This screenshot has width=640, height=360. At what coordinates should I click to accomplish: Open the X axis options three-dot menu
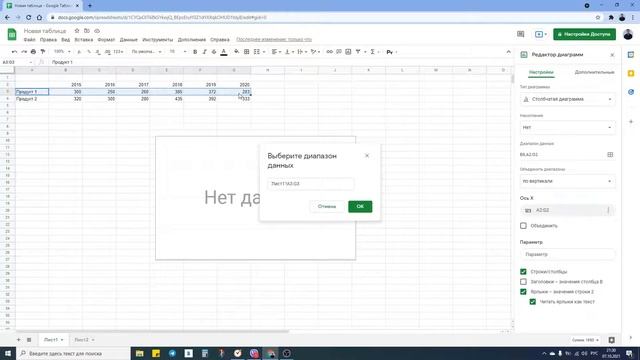point(608,210)
